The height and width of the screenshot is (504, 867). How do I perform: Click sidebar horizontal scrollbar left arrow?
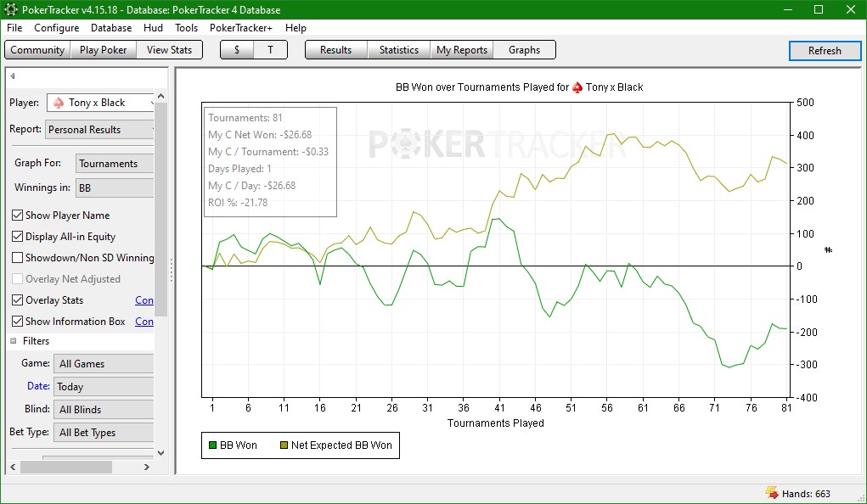click(x=13, y=467)
